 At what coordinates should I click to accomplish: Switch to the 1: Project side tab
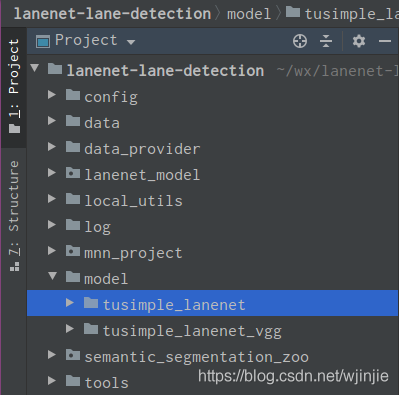click(14, 86)
